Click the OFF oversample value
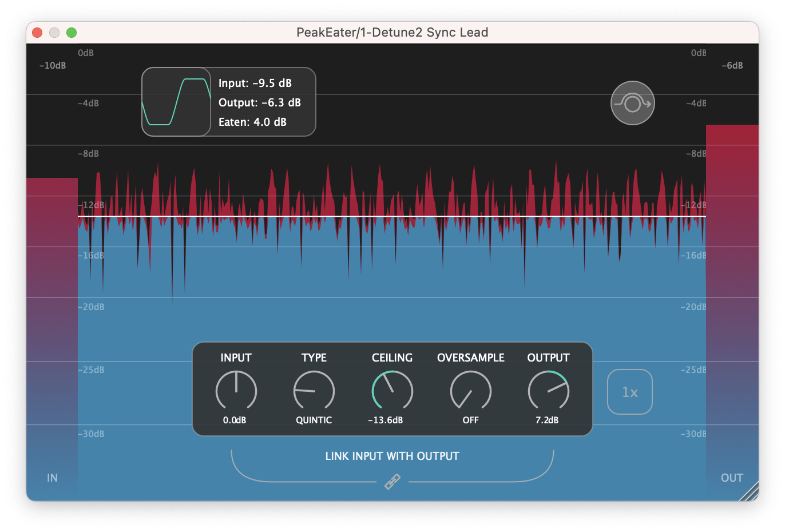 click(x=470, y=420)
